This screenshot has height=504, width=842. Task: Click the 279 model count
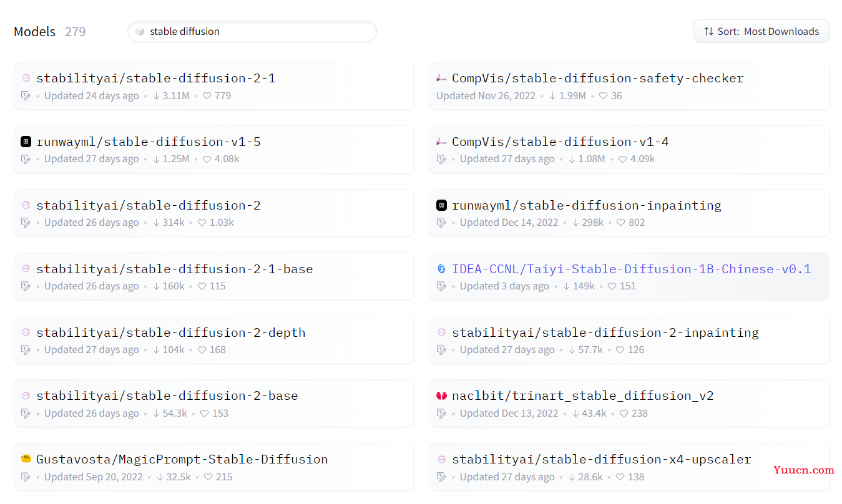click(x=76, y=32)
